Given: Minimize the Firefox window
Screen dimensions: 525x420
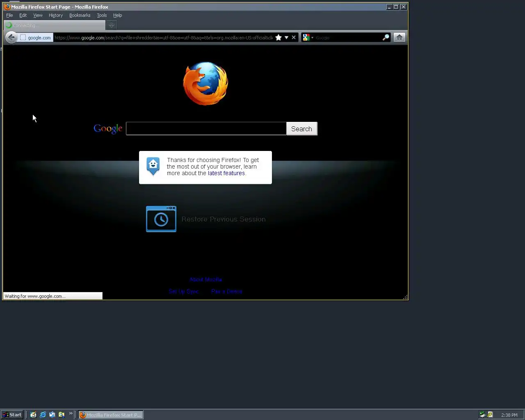Looking at the screenshot, I should point(389,7).
